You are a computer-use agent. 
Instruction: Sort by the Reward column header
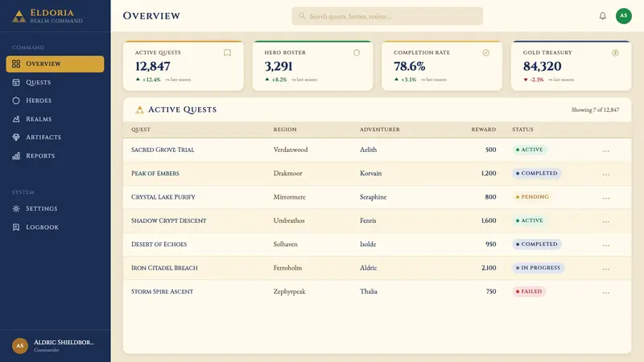[484, 130]
